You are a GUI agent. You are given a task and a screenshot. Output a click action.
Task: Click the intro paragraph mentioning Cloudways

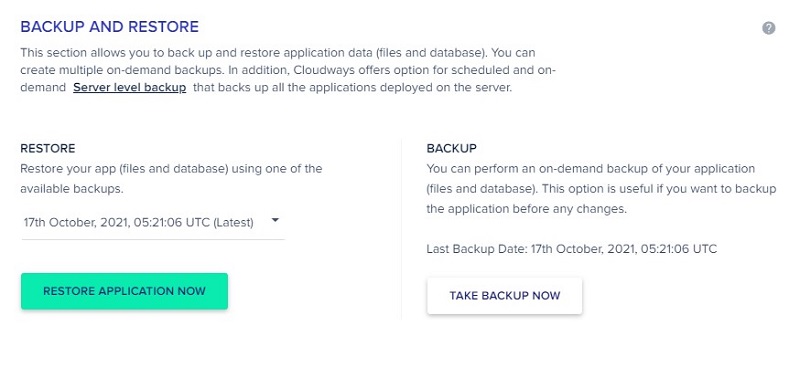click(x=288, y=70)
